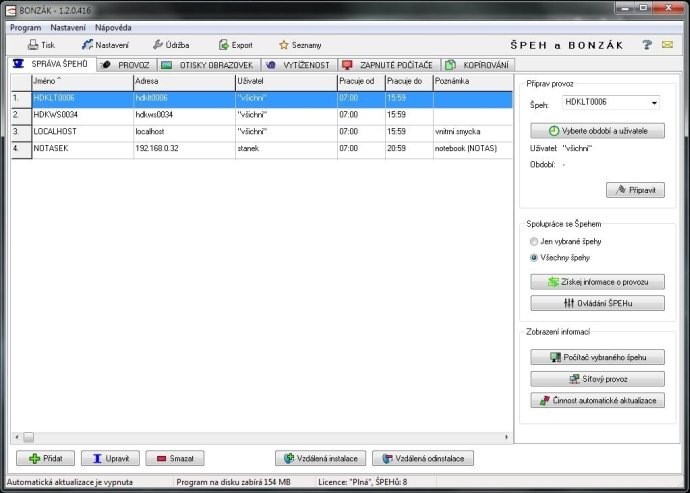690x493 pixels.
Task: Switch to the SPRÁVA ŠPEHŮ tab
Action: click(x=52, y=64)
